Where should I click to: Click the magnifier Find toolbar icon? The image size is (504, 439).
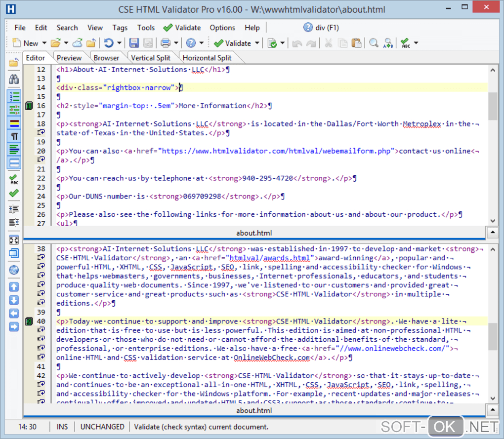[374, 43]
